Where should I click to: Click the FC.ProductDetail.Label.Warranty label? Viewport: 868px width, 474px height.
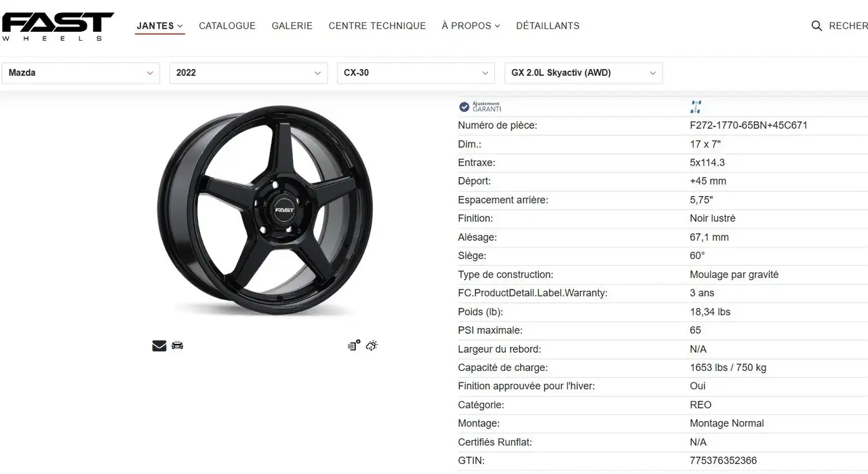coord(533,293)
